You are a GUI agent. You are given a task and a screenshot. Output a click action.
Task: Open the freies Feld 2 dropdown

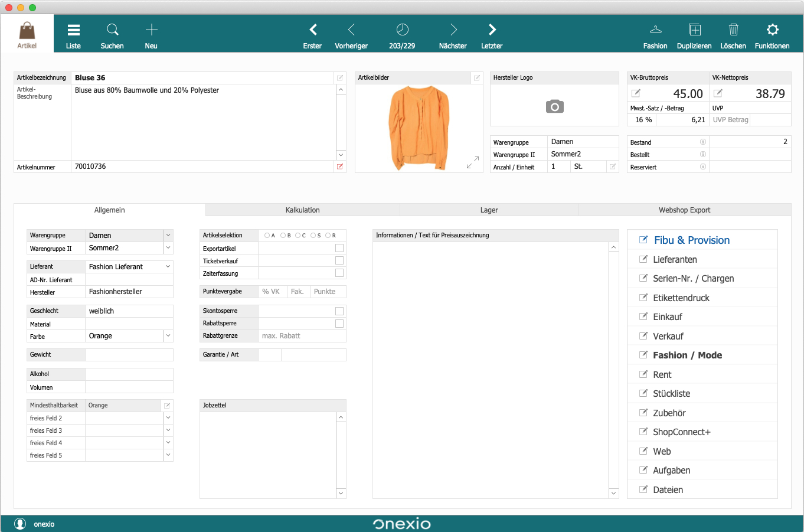pyautogui.click(x=168, y=418)
